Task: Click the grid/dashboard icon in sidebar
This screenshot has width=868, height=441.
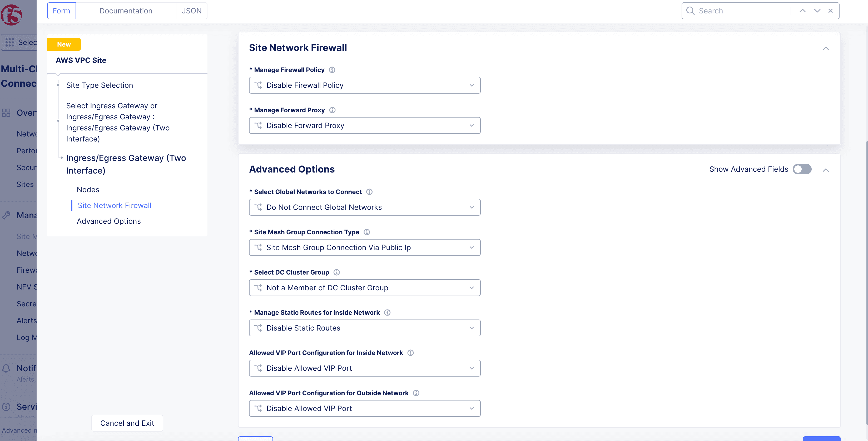Action: pyautogui.click(x=9, y=42)
